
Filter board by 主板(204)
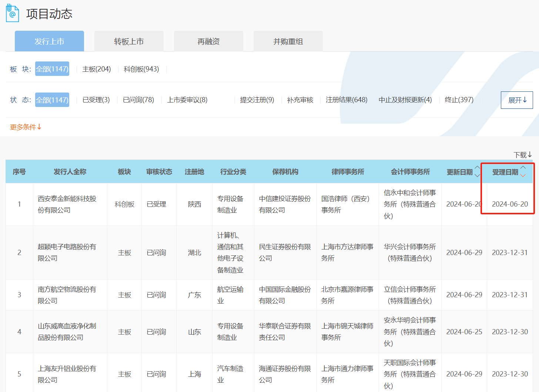pyautogui.click(x=96, y=69)
